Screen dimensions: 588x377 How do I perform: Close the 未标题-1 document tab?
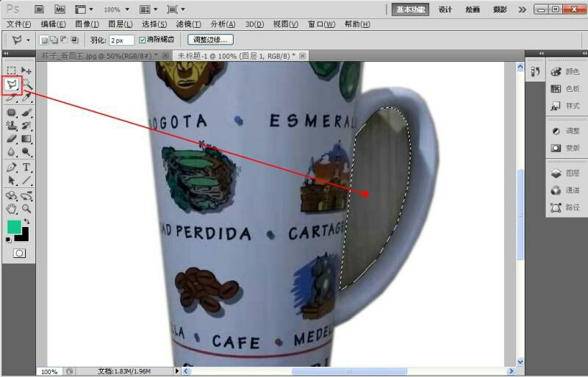302,56
